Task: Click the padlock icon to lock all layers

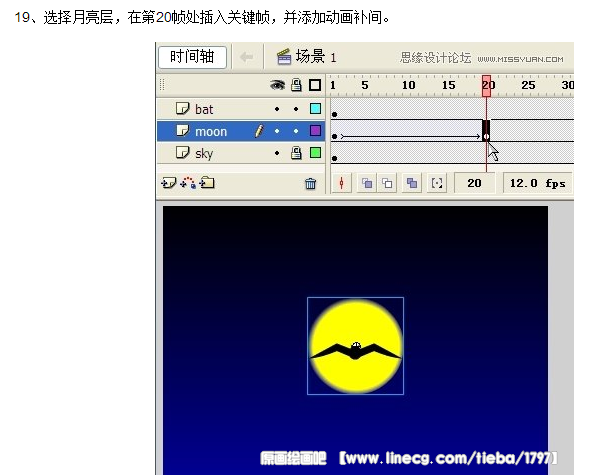Action: tap(296, 85)
